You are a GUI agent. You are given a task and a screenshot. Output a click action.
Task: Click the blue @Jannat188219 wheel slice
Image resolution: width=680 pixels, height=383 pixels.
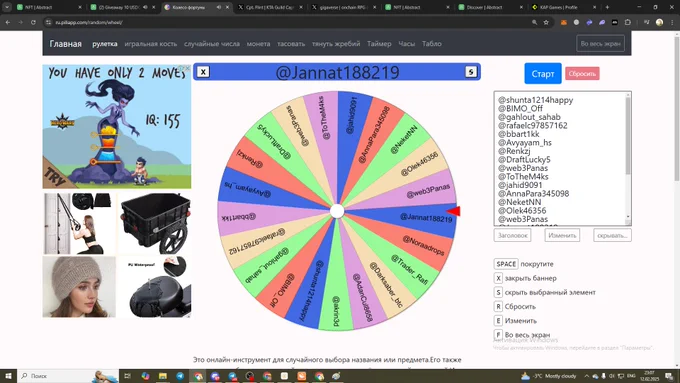click(412, 218)
